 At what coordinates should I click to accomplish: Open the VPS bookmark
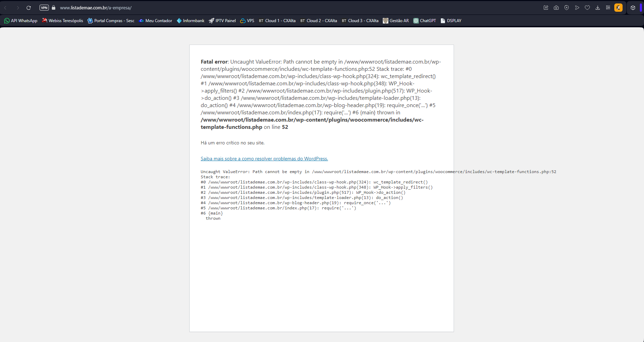[x=247, y=21]
